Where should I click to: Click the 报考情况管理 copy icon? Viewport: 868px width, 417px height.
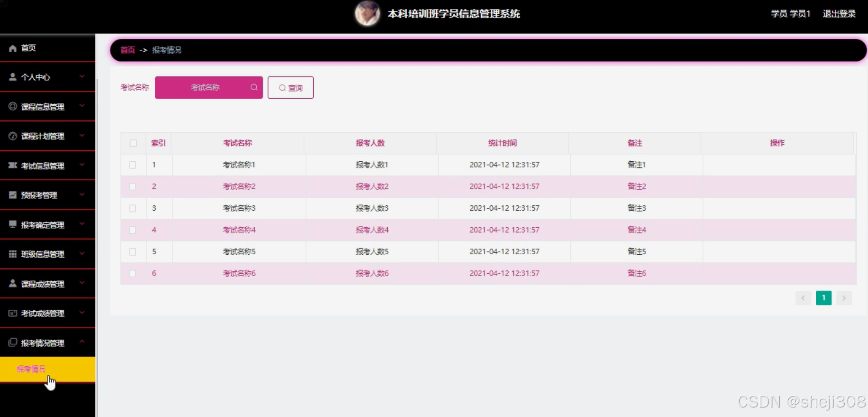(x=13, y=343)
